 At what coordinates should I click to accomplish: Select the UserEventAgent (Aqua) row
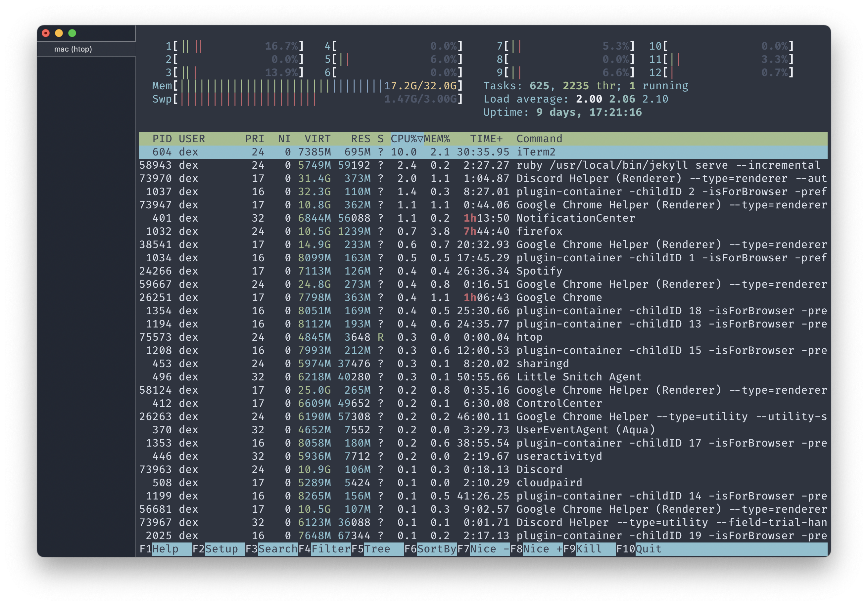[483, 430]
